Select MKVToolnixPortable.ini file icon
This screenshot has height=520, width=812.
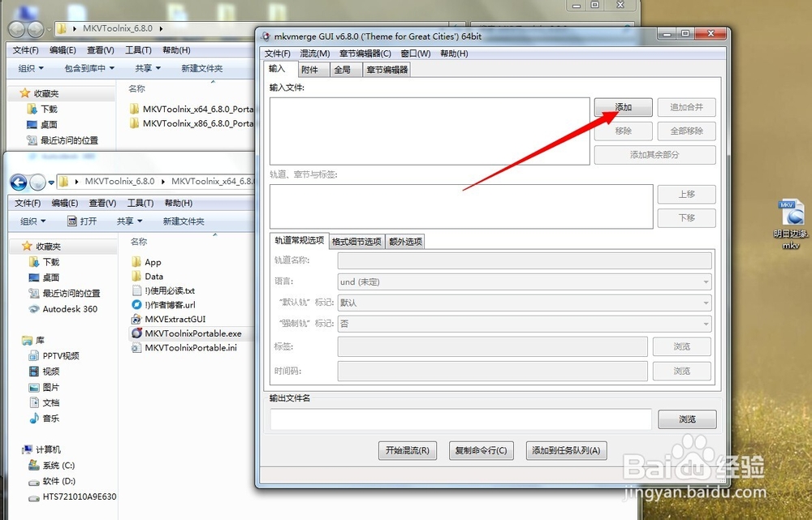pos(136,348)
